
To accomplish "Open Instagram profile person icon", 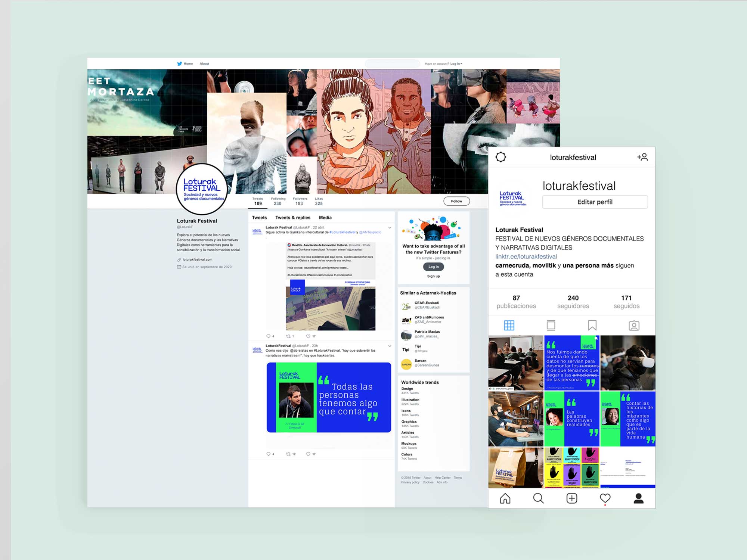I will point(639,498).
